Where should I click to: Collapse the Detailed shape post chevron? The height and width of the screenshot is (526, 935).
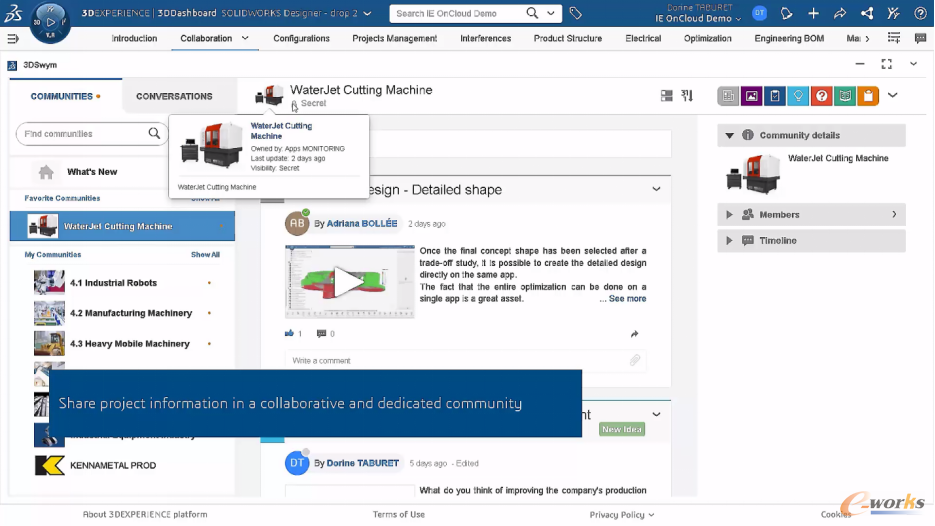point(657,189)
